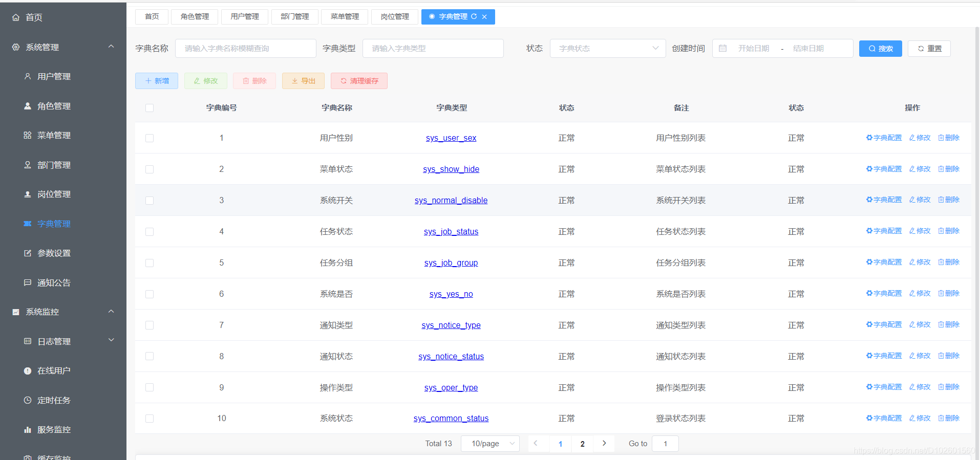Switch to the 菜单管理 tab
This screenshot has height=460, width=980.
tap(345, 17)
